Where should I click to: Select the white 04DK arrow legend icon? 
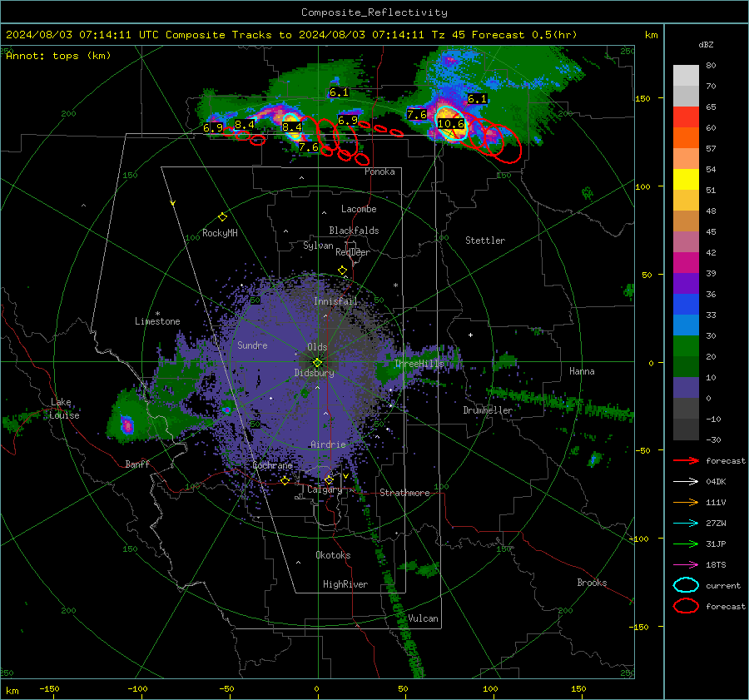pos(686,482)
